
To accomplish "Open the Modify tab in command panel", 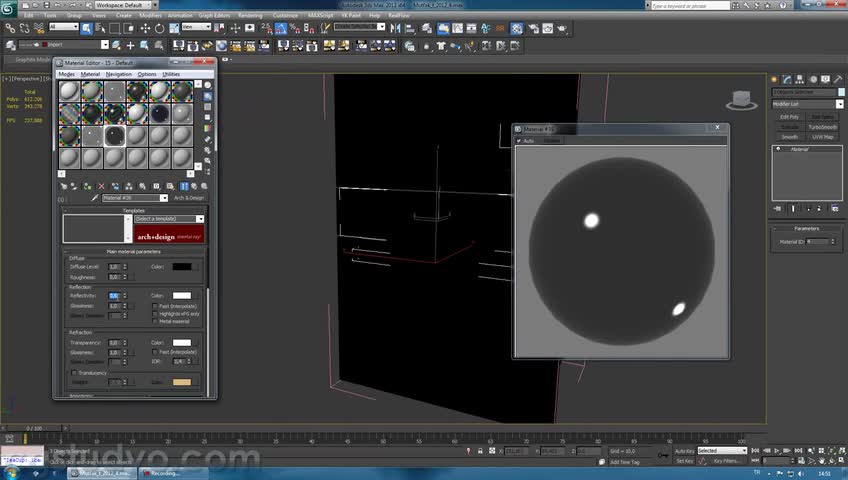I will click(788, 79).
